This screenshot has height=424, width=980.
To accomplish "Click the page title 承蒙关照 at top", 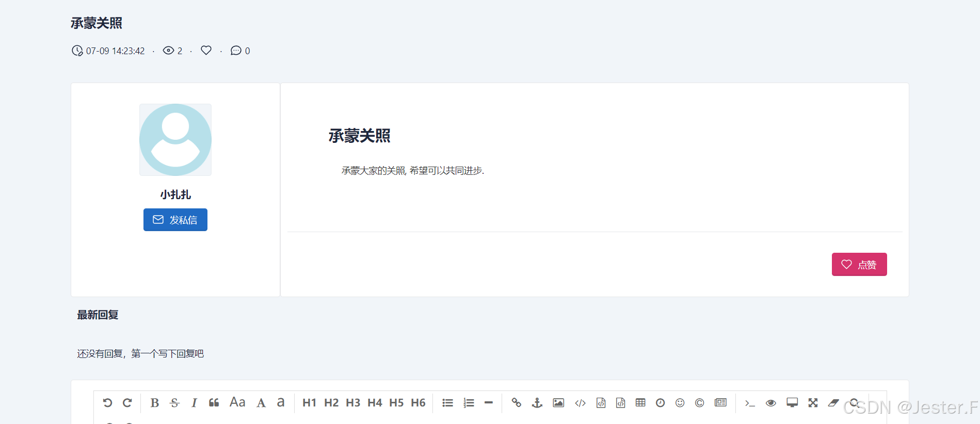I will point(97,23).
